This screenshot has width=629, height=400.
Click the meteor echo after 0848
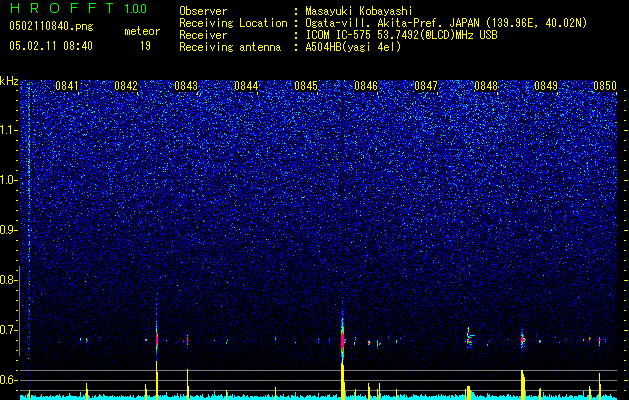(523, 340)
